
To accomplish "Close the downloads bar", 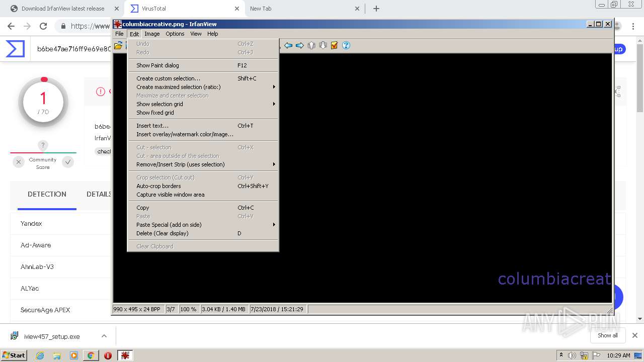I will (634, 335).
